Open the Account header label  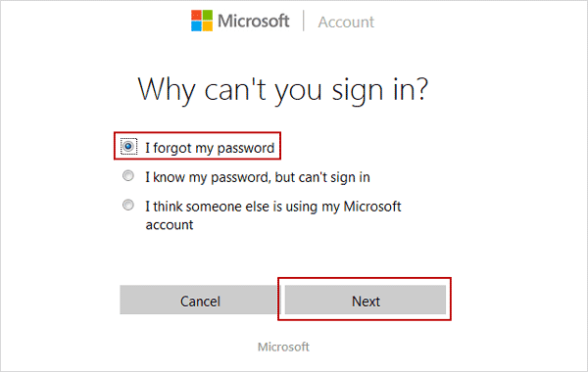tap(346, 23)
